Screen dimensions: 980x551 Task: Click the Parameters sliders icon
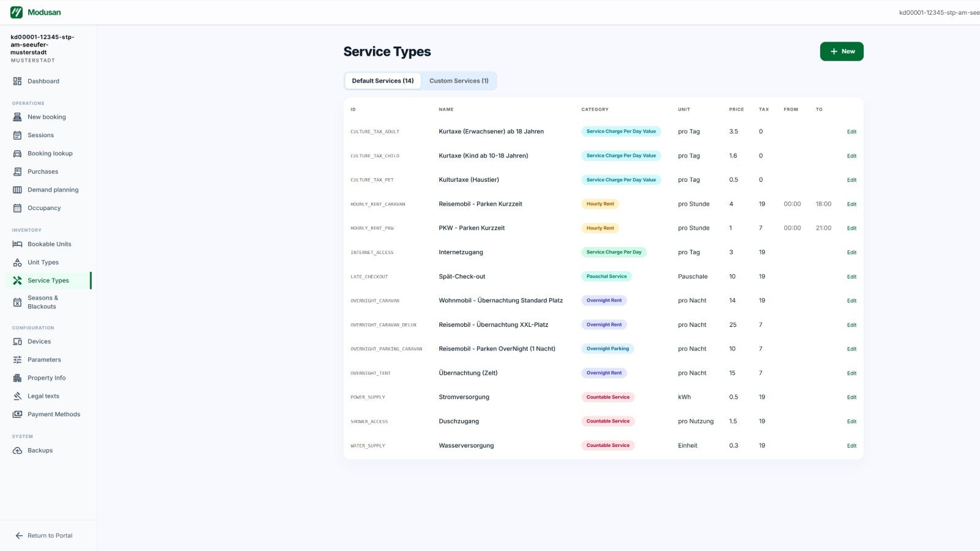(x=17, y=360)
